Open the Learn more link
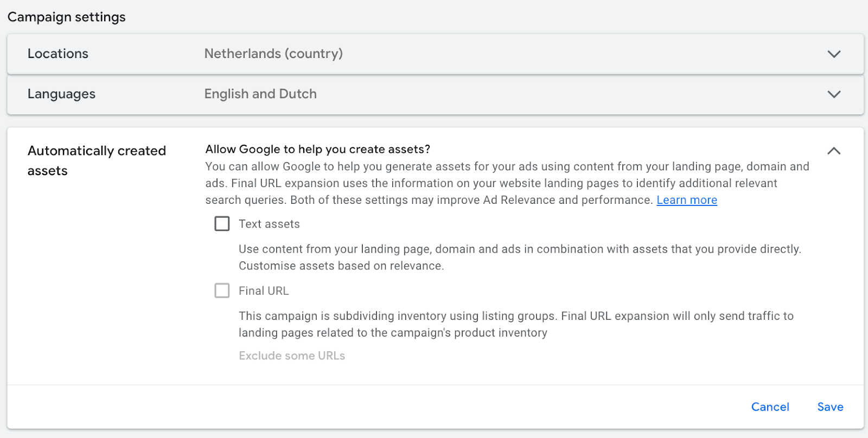 686,200
